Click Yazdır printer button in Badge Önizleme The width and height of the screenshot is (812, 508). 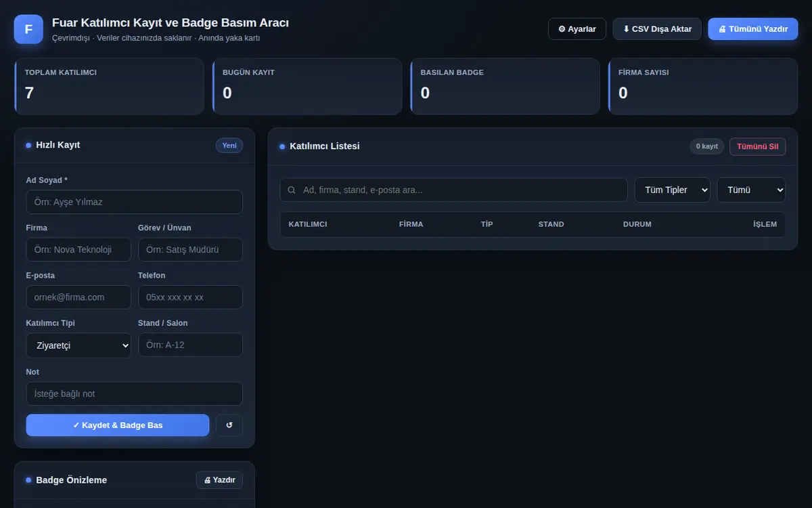[219, 480]
